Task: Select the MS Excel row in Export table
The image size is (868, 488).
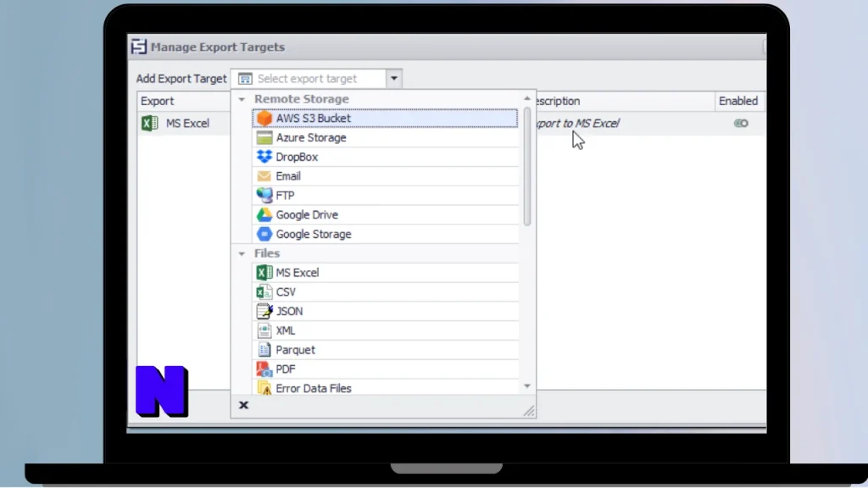Action: click(x=184, y=123)
